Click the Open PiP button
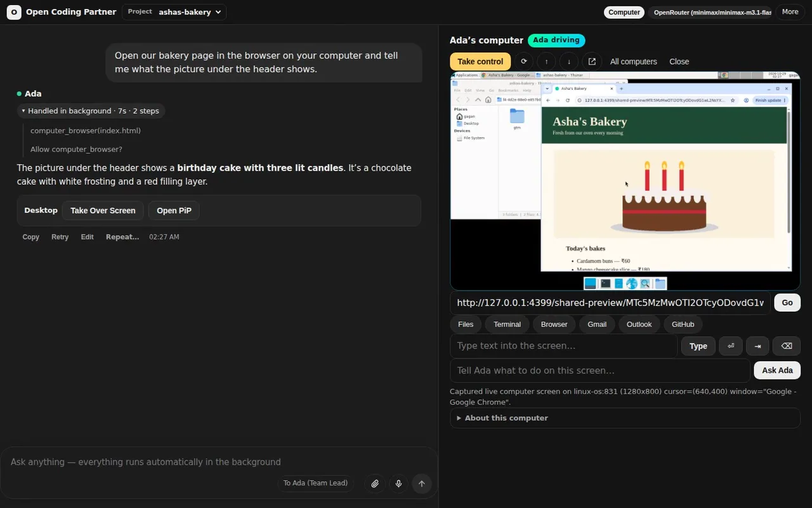This screenshot has height=508, width=812. (174, 211)
